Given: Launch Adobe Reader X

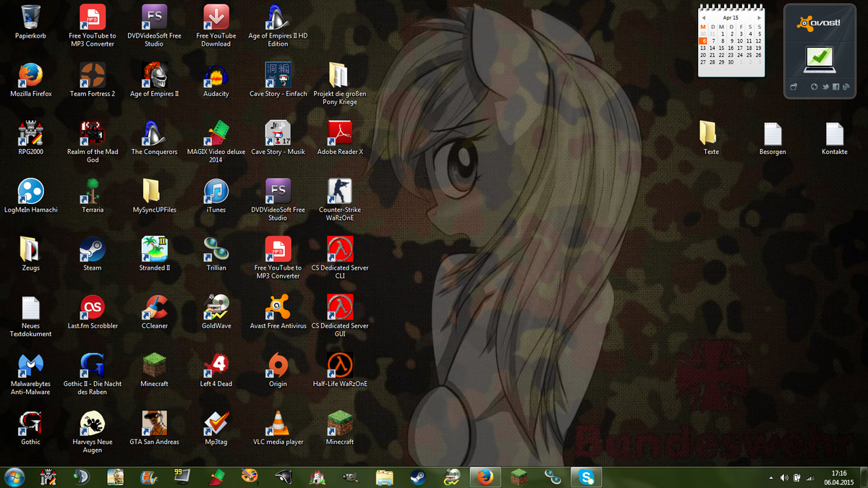Looking at the screenshot, I should 340,138.
